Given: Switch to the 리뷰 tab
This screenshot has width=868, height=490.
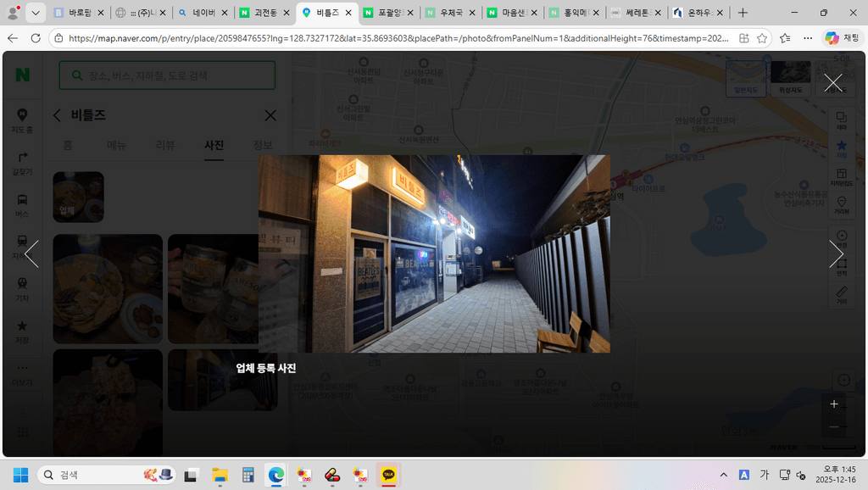Looking at the screenshot, I should point(165,145).
